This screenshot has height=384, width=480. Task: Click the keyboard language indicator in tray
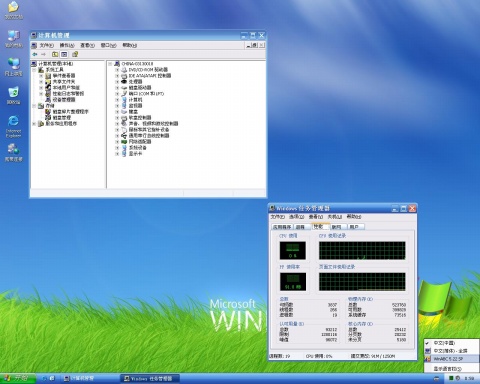[x=436, y=379]
